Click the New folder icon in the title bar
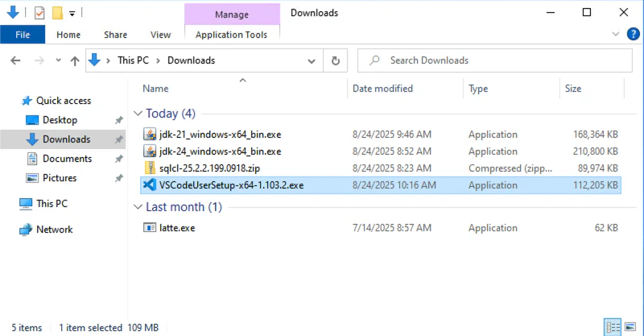The image size is (644, 336). tap(57, 13)
